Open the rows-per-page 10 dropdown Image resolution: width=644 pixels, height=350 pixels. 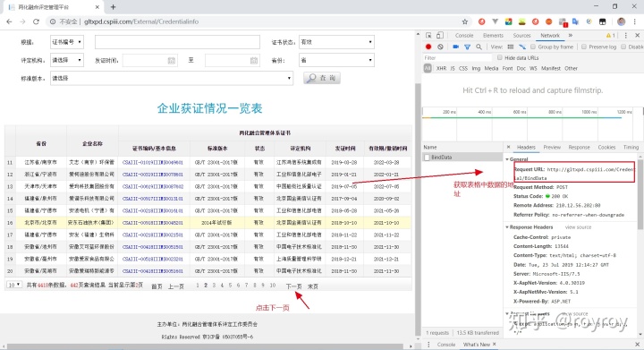(x=14, y=285)
